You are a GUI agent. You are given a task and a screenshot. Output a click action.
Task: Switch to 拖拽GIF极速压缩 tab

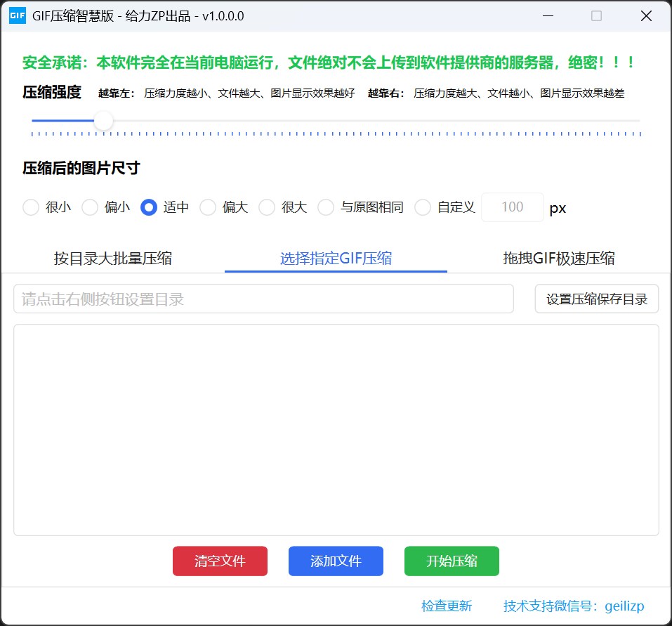tap(559, 258)
